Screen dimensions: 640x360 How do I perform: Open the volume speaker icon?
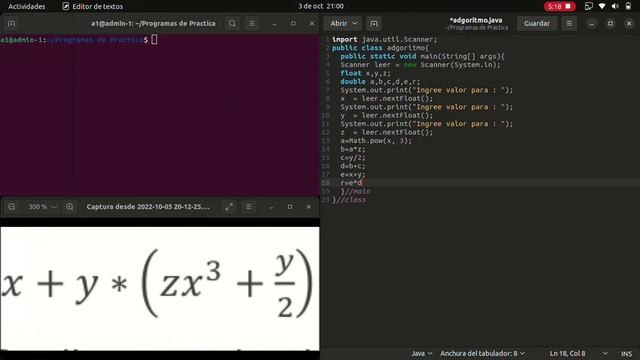615,6
